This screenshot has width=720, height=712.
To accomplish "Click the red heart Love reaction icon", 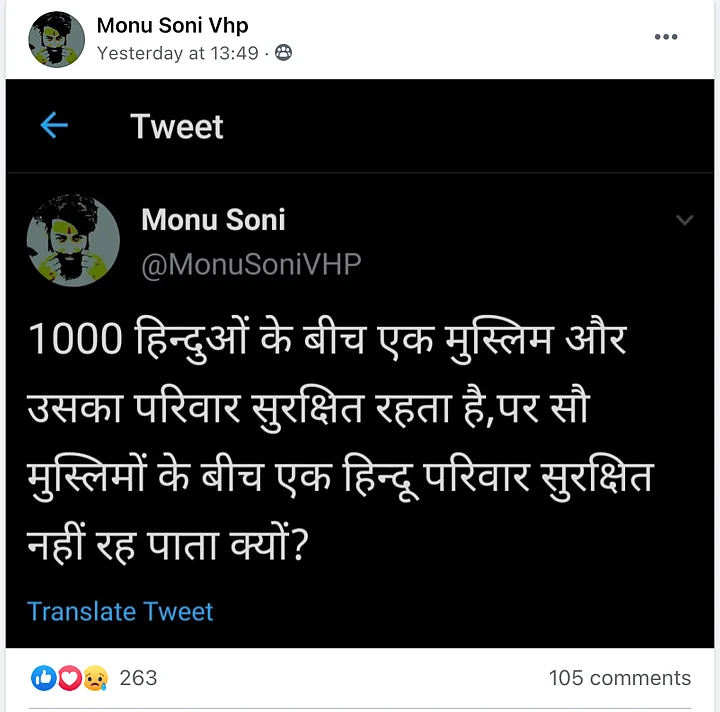I will [x=69, y=678].
